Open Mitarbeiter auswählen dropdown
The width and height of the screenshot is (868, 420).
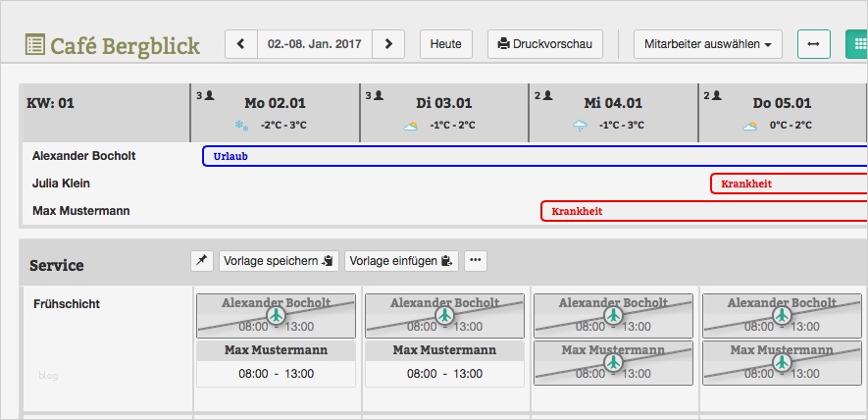tap(708, 44)
